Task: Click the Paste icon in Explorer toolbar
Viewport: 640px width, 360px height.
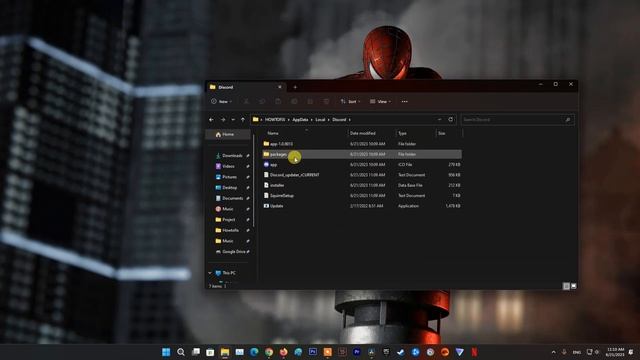Action: [278, 102]
